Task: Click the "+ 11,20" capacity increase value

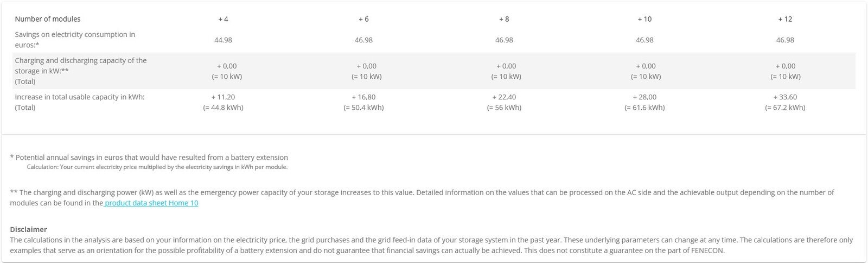Action: 223,97
